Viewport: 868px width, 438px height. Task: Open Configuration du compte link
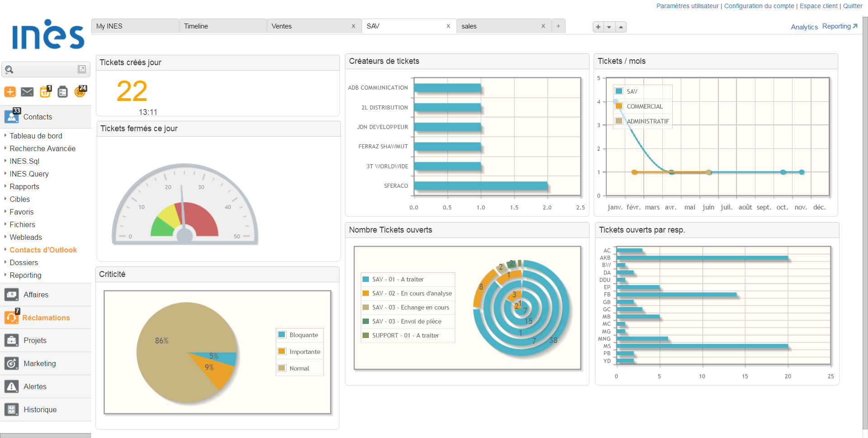point(759,6)
